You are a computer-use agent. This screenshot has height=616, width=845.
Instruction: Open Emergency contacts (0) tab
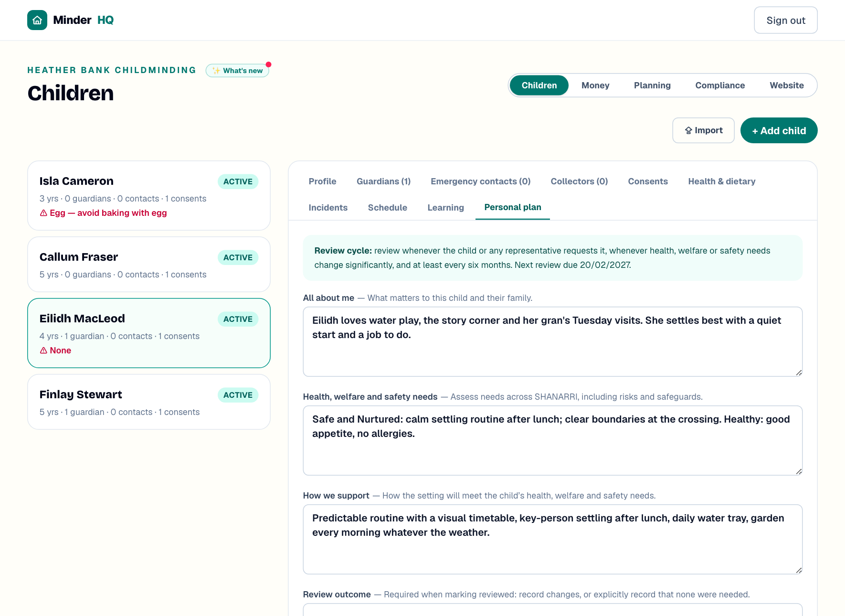[x=480, y=181]
